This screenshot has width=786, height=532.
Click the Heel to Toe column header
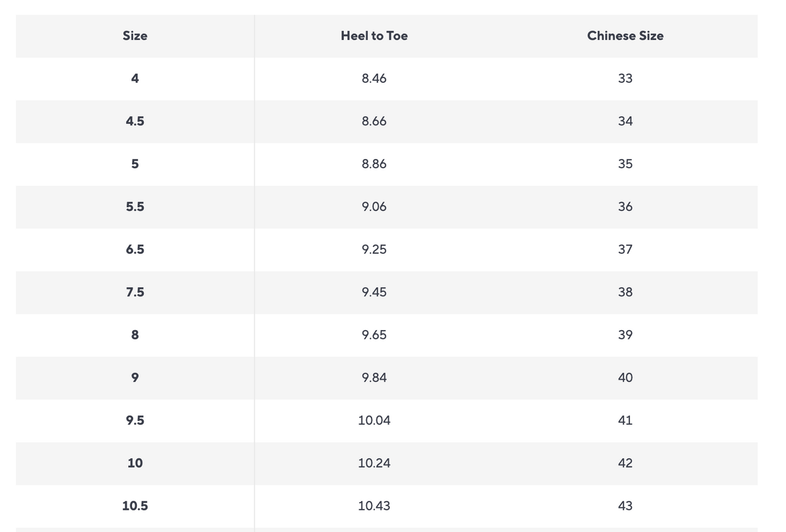pyautogui.click(x=374, y=36)
